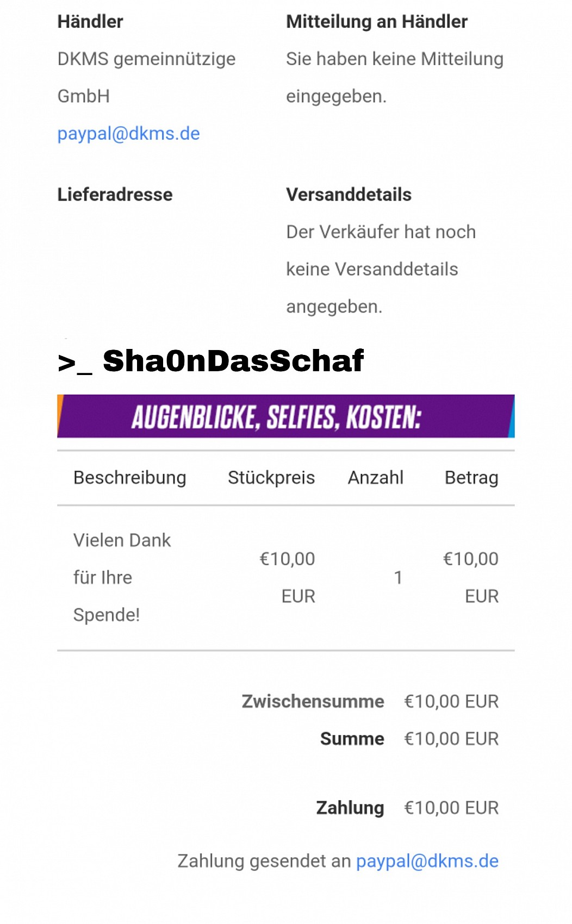Click the 'Zwischensumme' label
The height and width of the screenshot is (924, 572).
313,701
